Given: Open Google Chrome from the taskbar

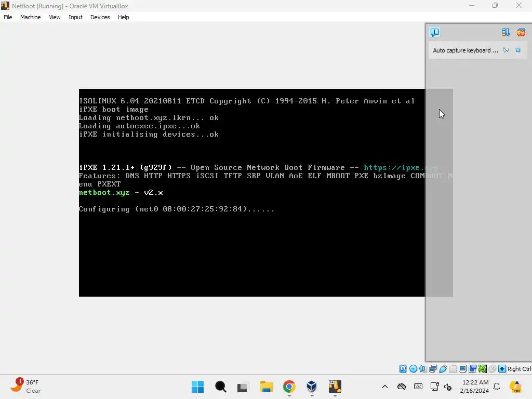Looking at the screenshot, I should 289,387.
